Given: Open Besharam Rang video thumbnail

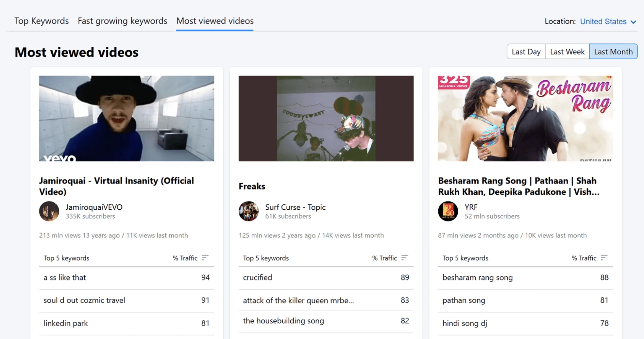Looking at the screenshot, I should point(525,118).
